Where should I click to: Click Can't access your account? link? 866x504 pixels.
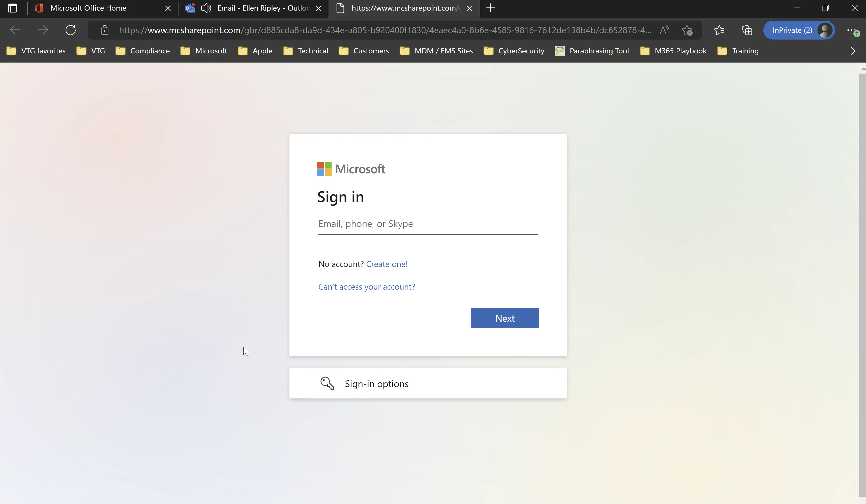click(367, 287)
